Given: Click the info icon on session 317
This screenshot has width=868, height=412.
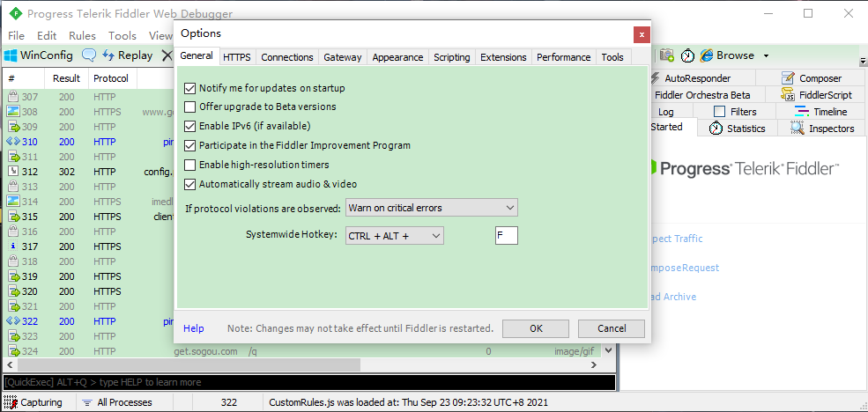Looking at the screenshot, I should pyautogui.click(x=12, y=246).
